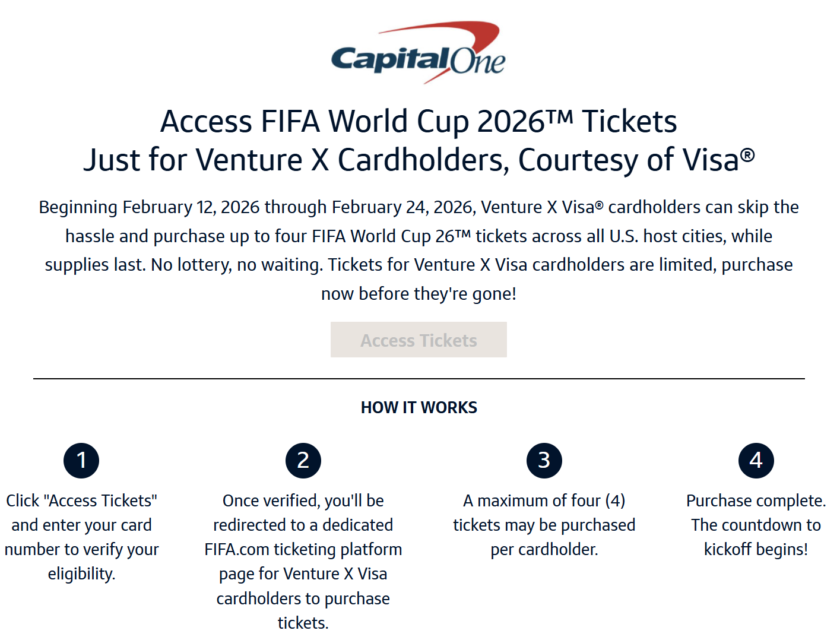Click the script "One" in the logo
The height and width of the screenshot is (637, 840).
click(x=477, y=61)
